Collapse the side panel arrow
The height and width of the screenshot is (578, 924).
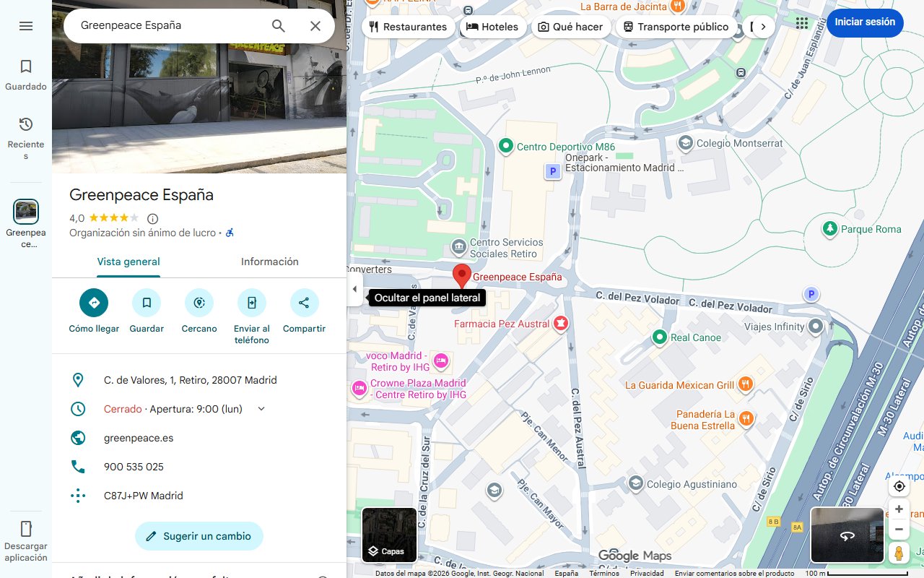click(x=354, y=290)
